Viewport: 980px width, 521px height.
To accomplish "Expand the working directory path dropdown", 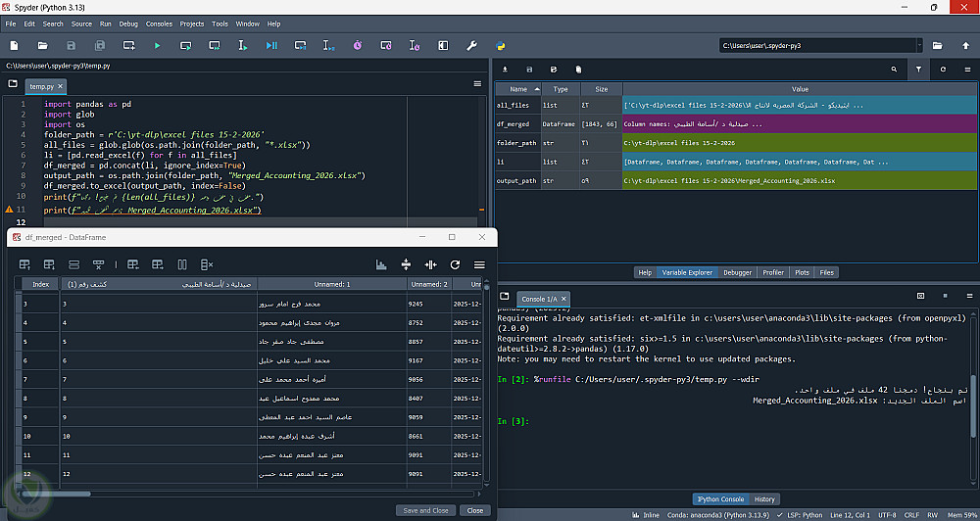I will 918,45.
